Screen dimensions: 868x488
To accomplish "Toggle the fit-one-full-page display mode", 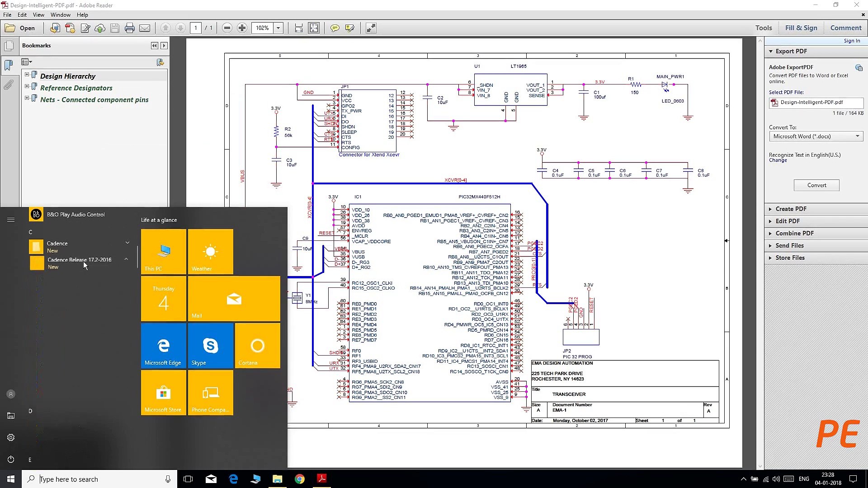I will coord(314,28).
